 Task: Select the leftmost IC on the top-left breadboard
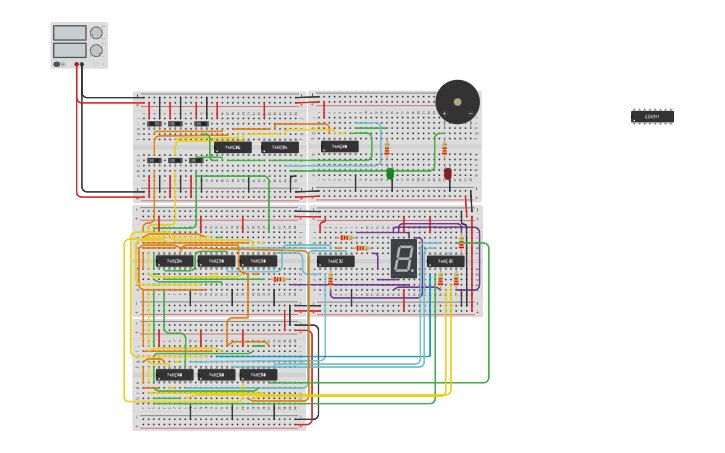[x=233, y=147]
